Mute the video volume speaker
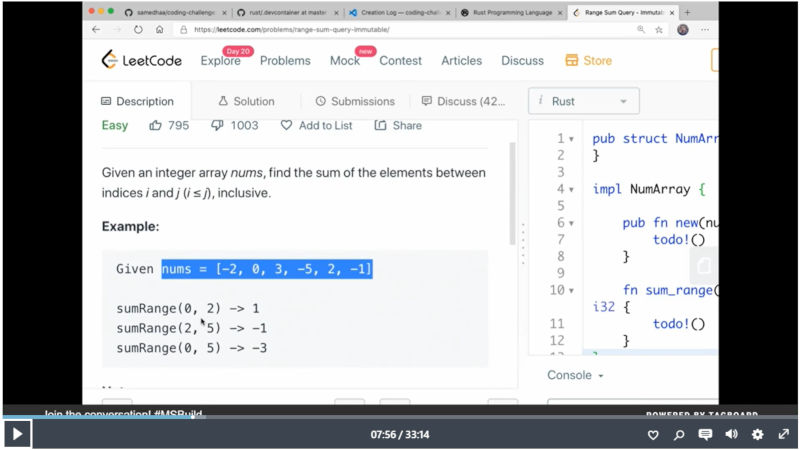Image resolution: width=800 pixels, height=450 pixels. point(731,434)
